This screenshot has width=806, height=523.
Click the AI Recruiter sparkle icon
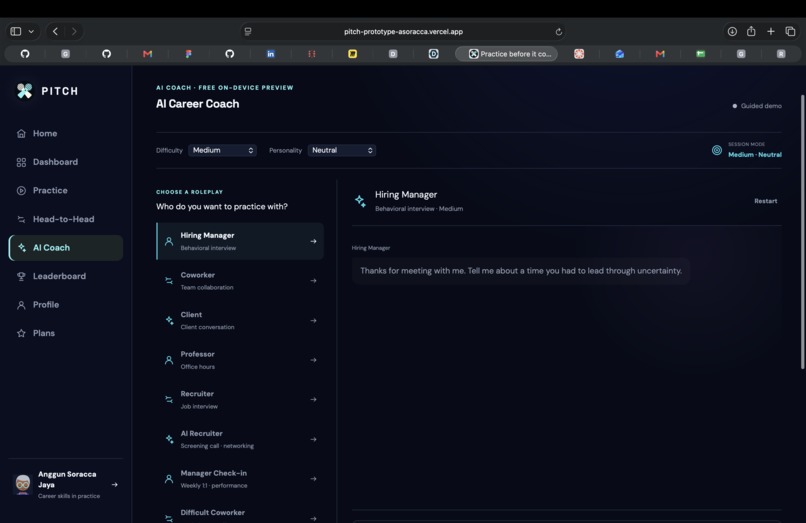point(169,439)
